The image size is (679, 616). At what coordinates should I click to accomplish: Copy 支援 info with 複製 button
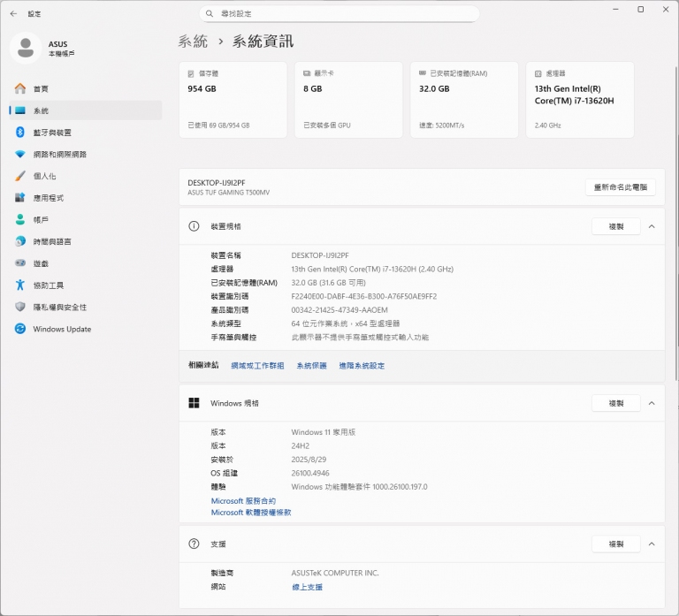(615, 544)
